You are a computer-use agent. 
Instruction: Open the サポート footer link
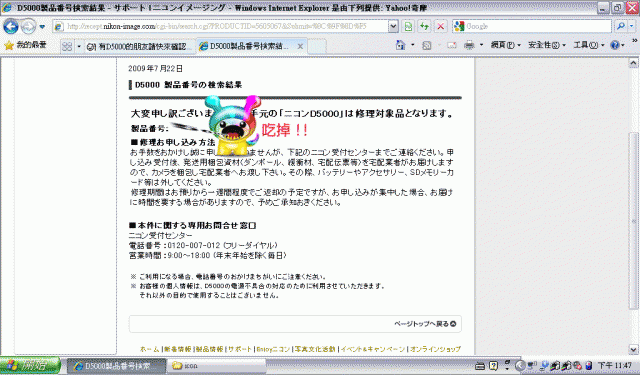pos(240,349)
